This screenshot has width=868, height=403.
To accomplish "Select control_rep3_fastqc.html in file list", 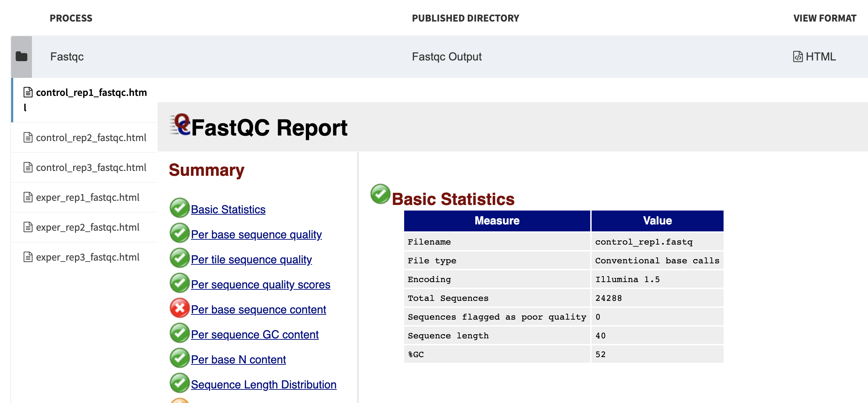I will (85, 167).
